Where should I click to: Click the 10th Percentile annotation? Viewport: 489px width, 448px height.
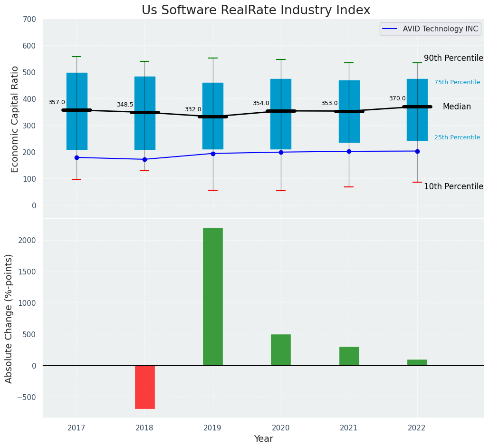point(453,186)
